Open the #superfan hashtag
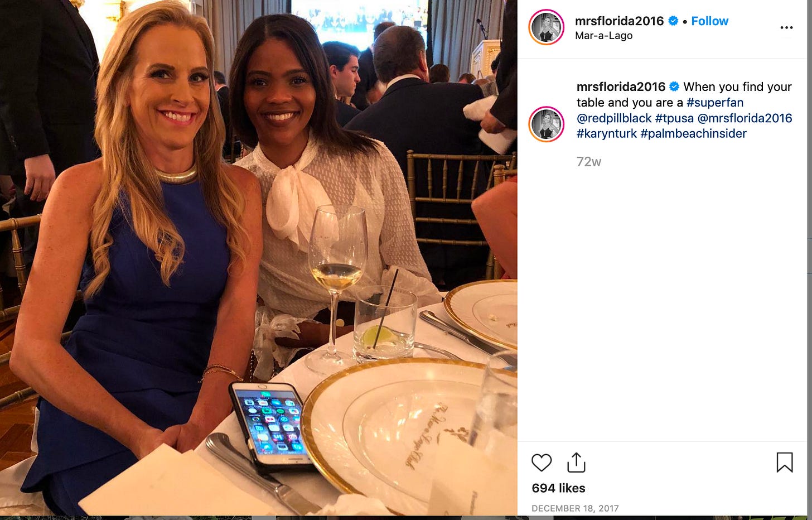Viewport: 812px width, 520px height. click(715, 103)
